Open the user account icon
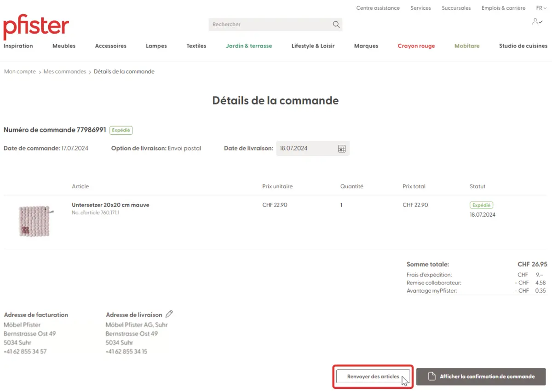This screenshot has height=392, width=552. pyautogui.click(x=537, y=22)
